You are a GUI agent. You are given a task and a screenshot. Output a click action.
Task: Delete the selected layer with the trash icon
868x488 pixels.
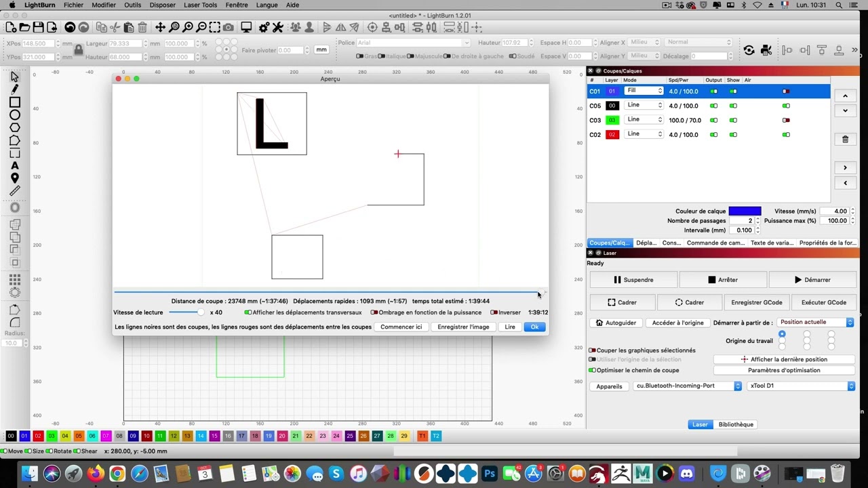(x=845, y=139)
